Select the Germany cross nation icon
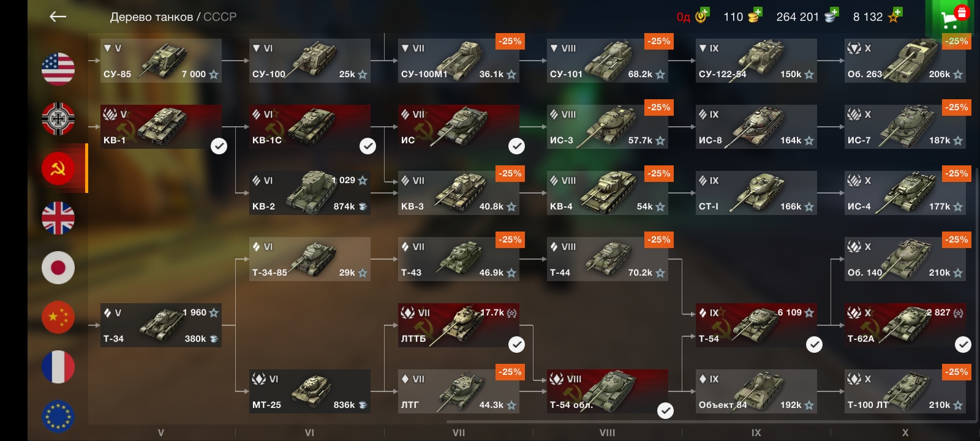 58,118
